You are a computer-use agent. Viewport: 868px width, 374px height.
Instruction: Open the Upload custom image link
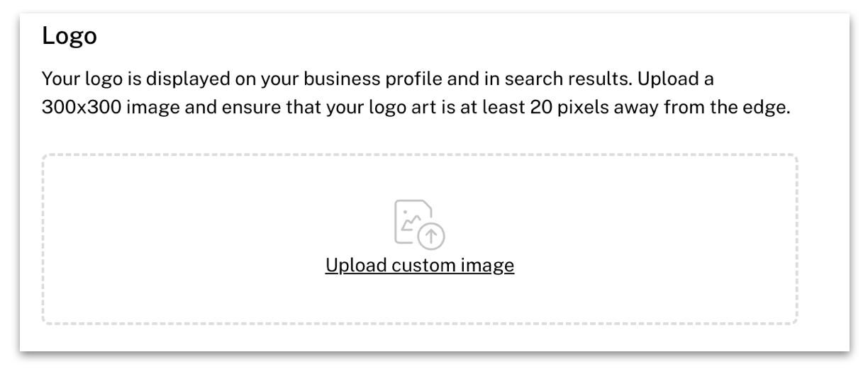pyautogui.click(x=420, y=266)
